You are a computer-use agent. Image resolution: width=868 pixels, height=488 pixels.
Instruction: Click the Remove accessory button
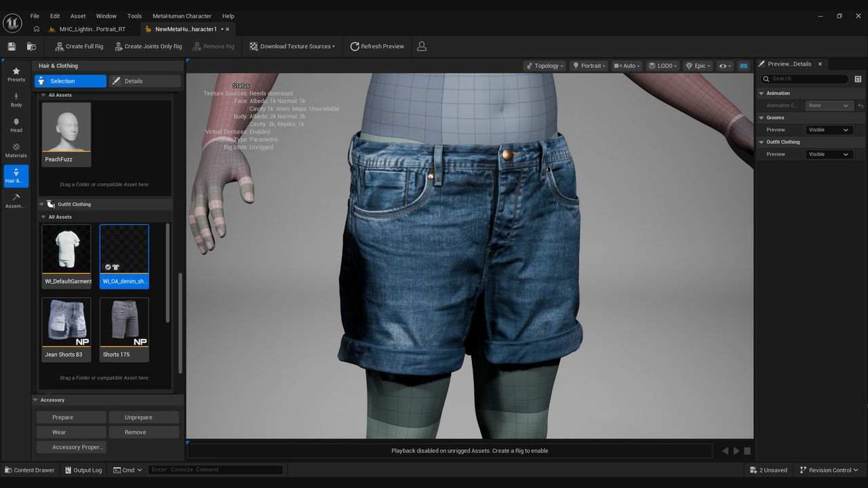[144, 432]
